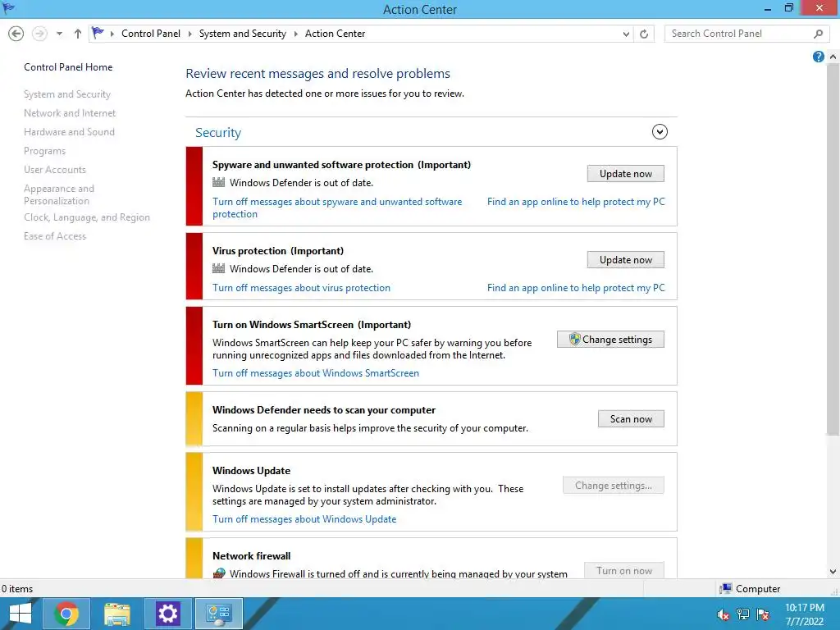Open the recent locations dropdown arrow
840x630 pixels.
[59, 34]
